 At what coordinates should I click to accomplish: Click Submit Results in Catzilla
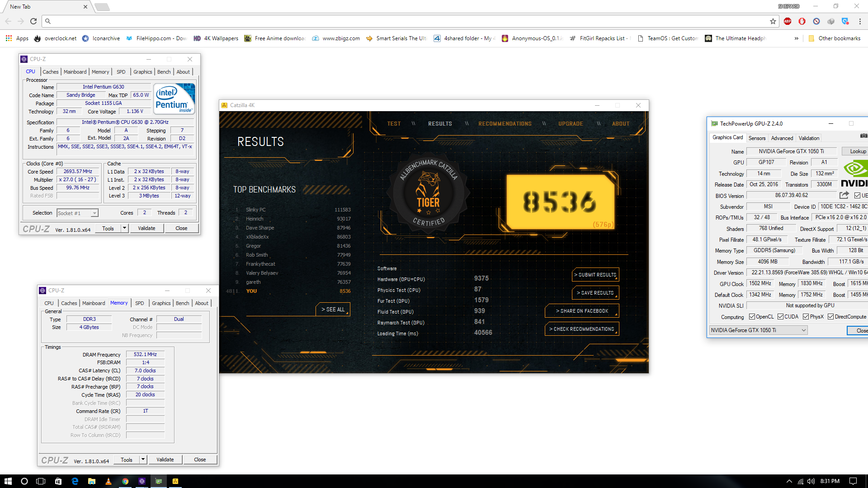pyautogui.click(x=595, y=275)
